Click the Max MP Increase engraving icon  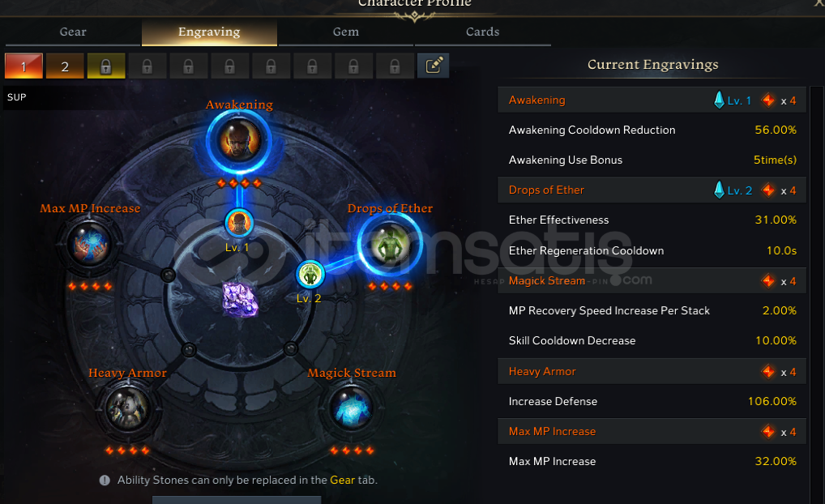tap(90, 246)
